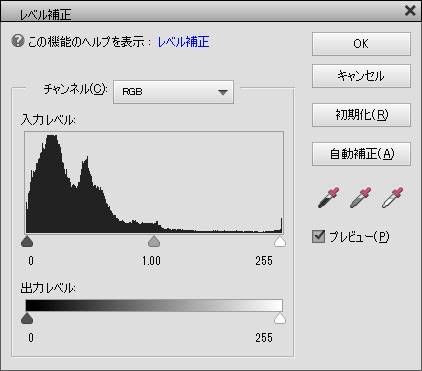
Task: Click the 初期化 reset button
Action: click(361, 115)
